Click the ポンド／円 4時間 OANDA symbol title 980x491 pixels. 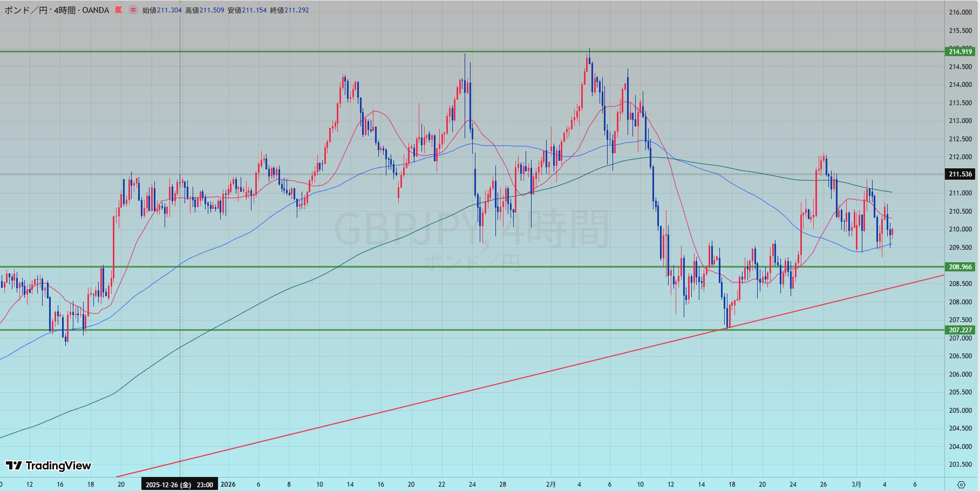point(57,10)
